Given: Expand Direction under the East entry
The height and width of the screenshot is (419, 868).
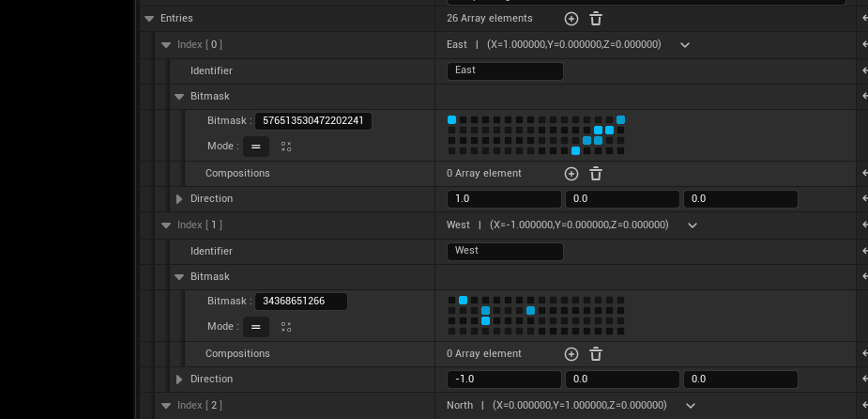Looking at the screenshot, I should click(179, 199).
